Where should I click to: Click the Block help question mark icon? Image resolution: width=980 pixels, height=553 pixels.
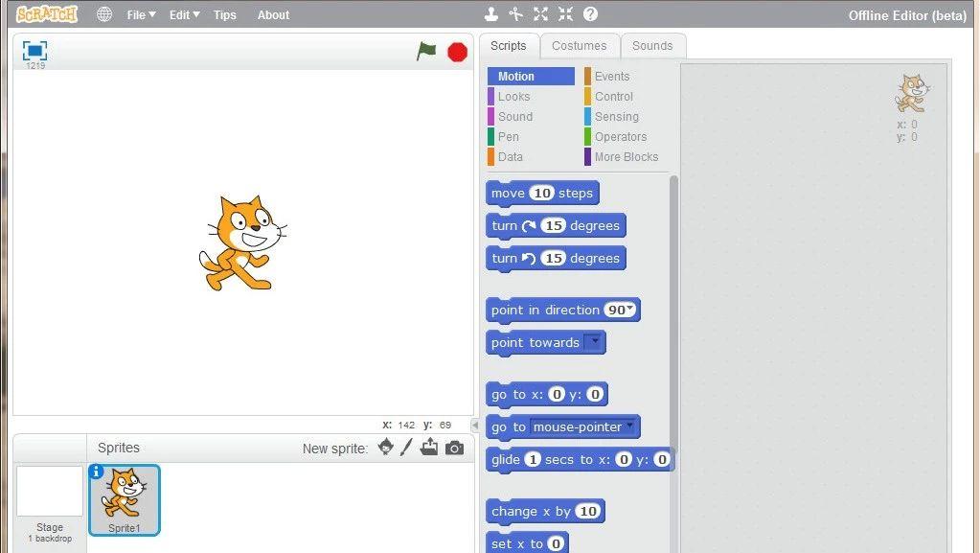pos(590,13)
